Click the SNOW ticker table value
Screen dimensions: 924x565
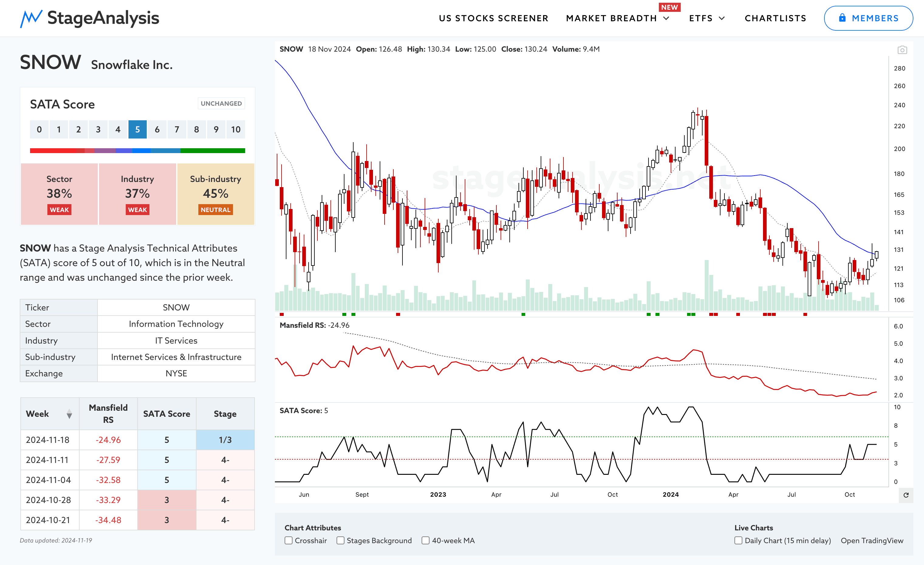click(176, 307)
